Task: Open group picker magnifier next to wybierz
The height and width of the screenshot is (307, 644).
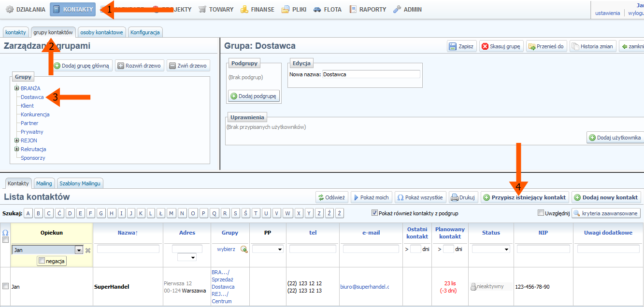Action: 244,249
